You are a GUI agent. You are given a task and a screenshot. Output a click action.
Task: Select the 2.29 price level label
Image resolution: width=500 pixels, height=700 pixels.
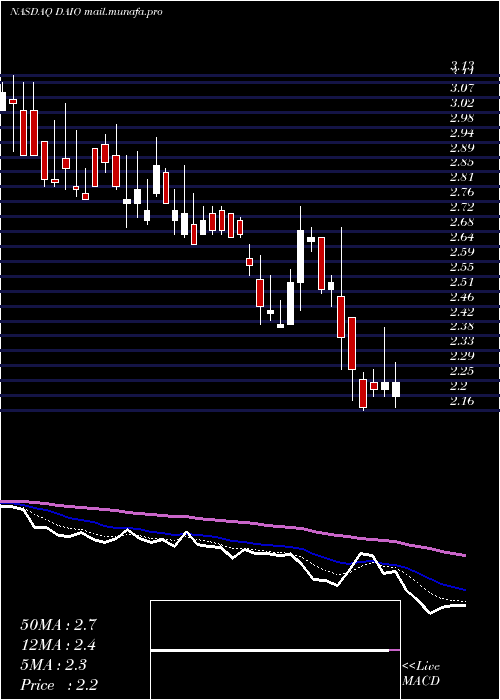click(462, 356)
